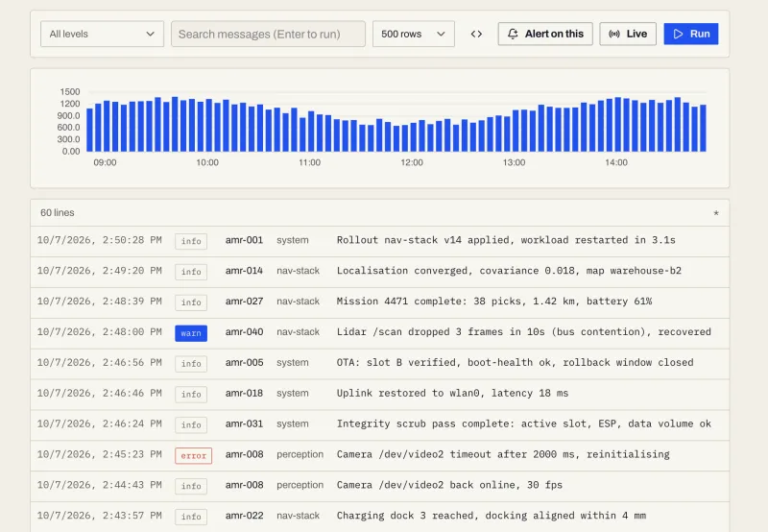Click the info badge on amr-001 row

click(191, 241)
